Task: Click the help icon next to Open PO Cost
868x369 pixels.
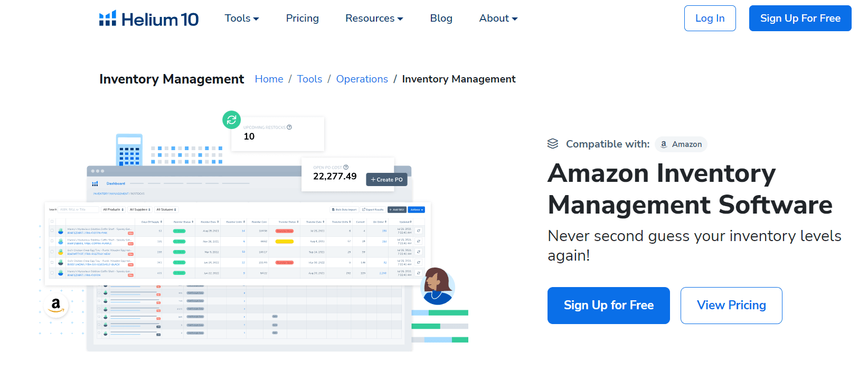Action: coord(346,168)
